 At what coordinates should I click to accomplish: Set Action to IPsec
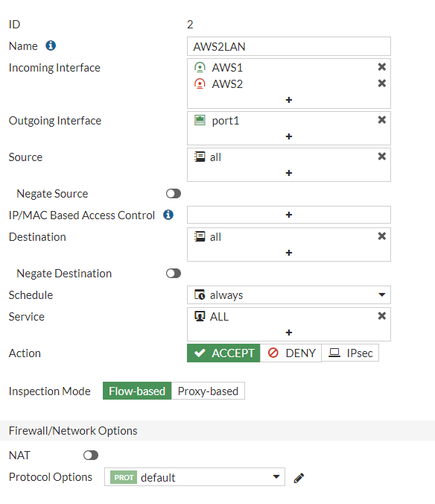tap(350, 353)
